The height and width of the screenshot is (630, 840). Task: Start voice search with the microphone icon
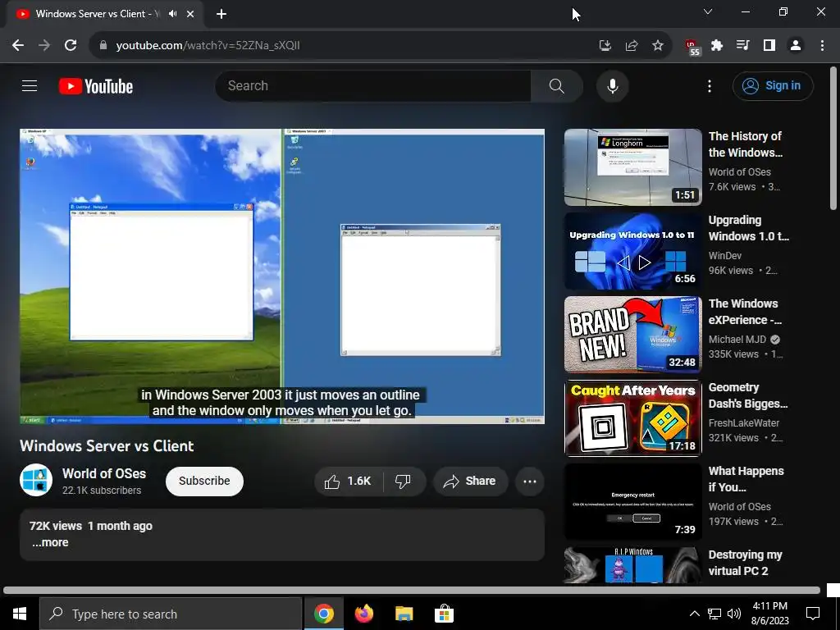point(612,85)
